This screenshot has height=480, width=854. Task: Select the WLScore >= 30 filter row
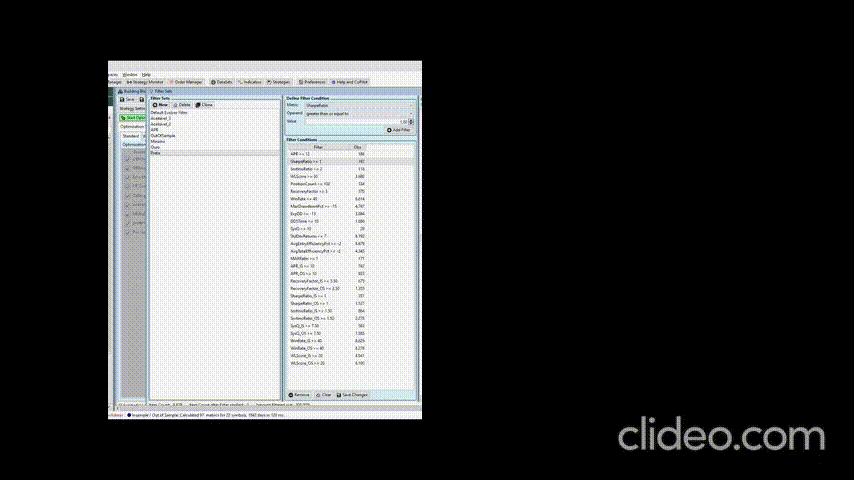(351, 177)
